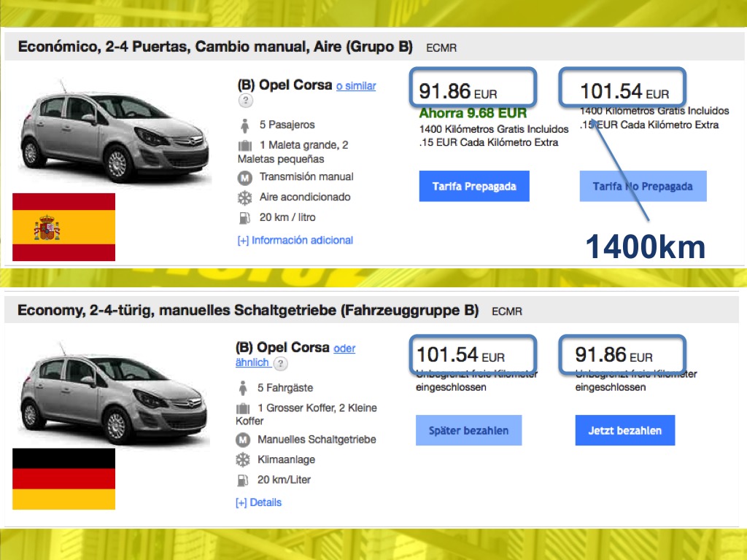Open the 'o similar' link
This screenshot has width=747, height=560.
point(355,86)
